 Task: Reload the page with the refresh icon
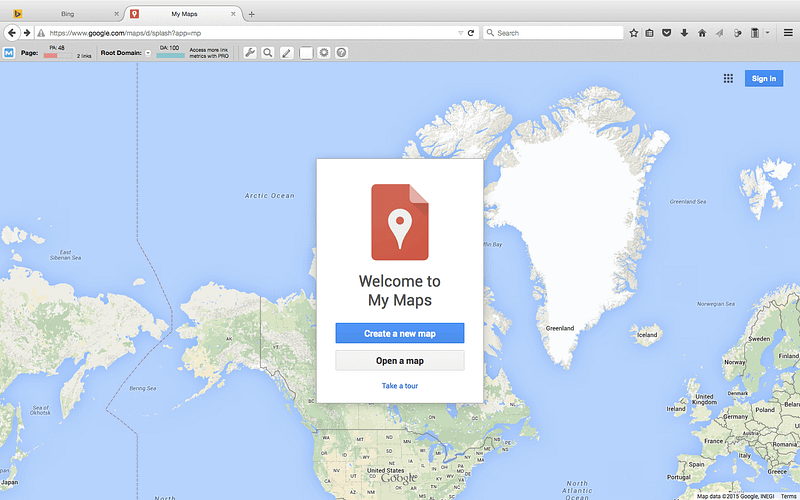pos(471,33)
